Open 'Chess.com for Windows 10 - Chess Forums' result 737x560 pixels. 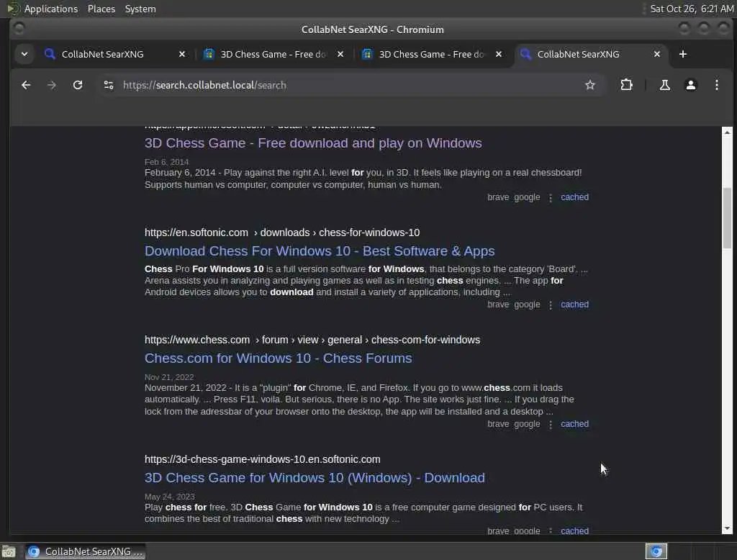click(x=279, y=358)
